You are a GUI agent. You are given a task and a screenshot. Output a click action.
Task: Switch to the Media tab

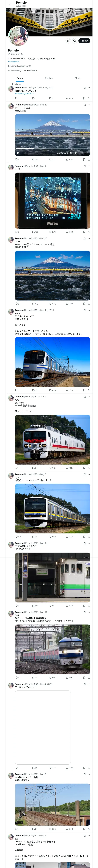tap(78, 78)
